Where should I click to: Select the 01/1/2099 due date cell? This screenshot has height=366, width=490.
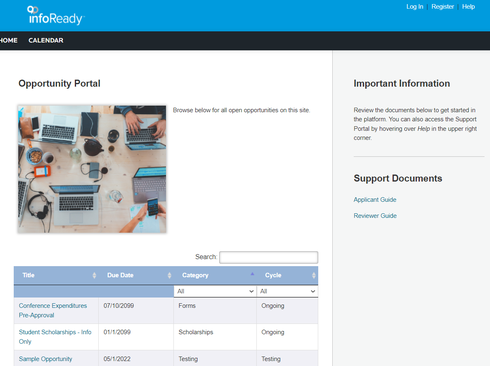[136, 337]
